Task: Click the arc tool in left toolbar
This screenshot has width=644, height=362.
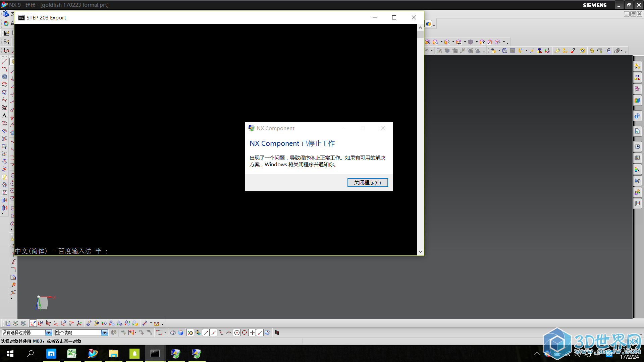Action: [x=4, y=69]
